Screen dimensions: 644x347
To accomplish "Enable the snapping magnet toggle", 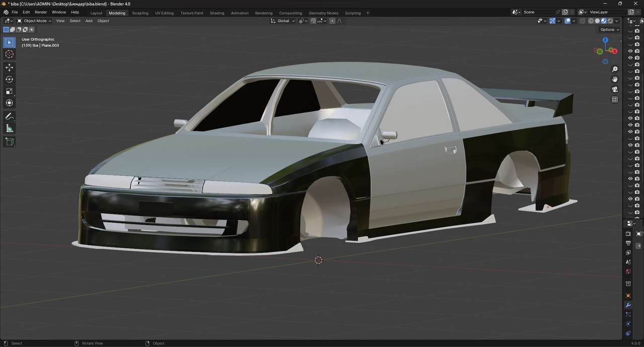I will click(313, 21).
